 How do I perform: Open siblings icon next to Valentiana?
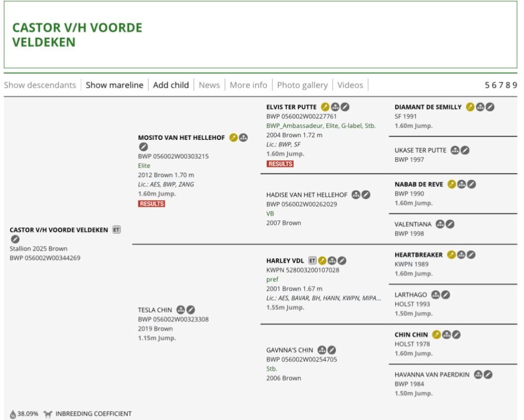440,224
